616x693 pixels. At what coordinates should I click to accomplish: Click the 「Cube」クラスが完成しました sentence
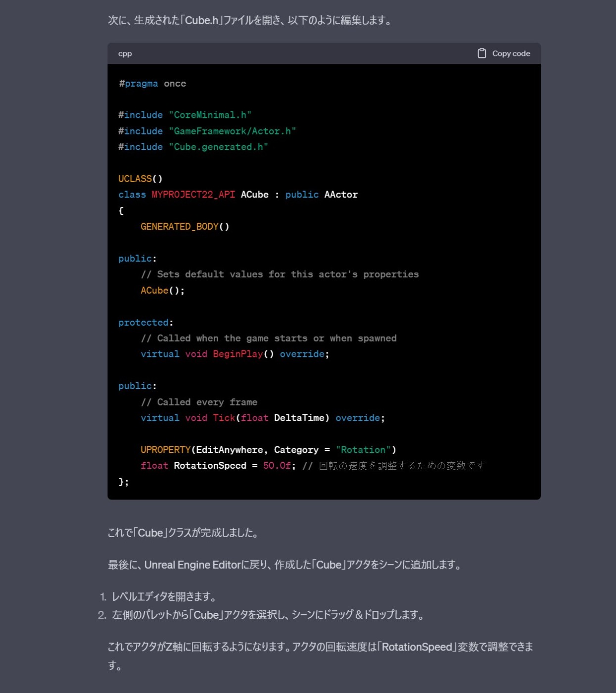[x=184, y=533]
